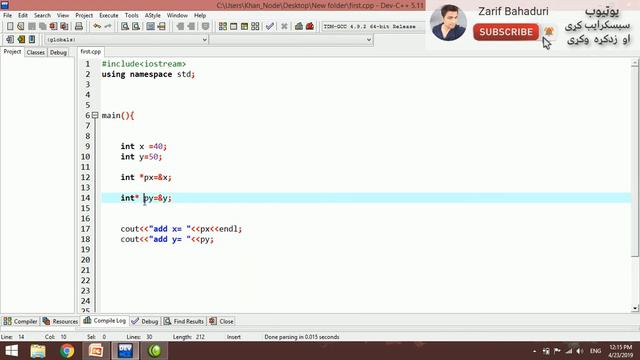Open the AStyle menu
This screenshot has height=360, width=640.
point(153,16)
